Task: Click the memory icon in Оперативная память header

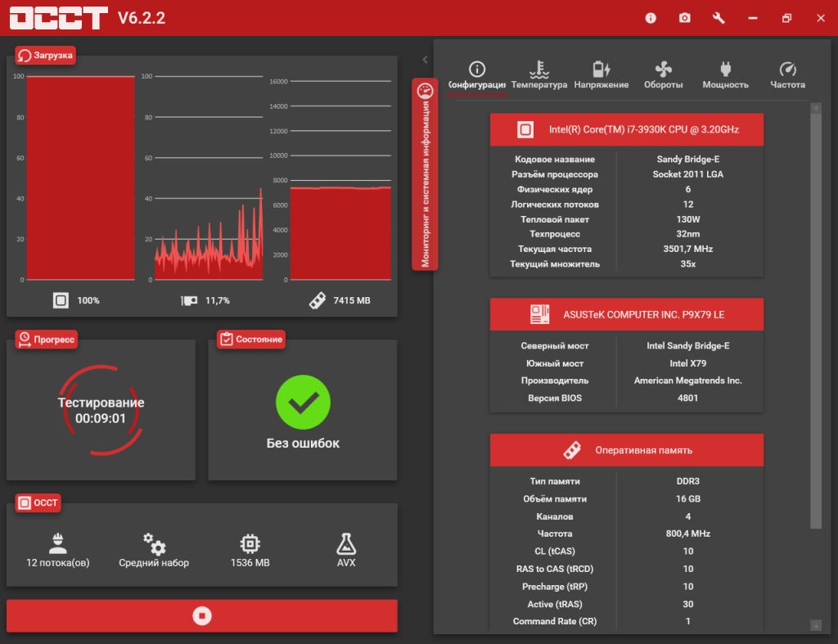Action: click(572, 450)
